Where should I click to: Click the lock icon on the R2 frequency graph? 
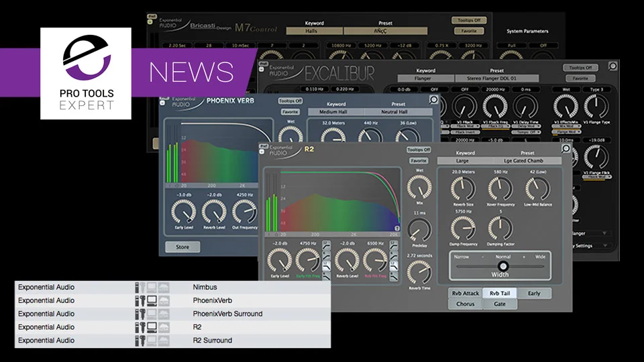[397, 228]
